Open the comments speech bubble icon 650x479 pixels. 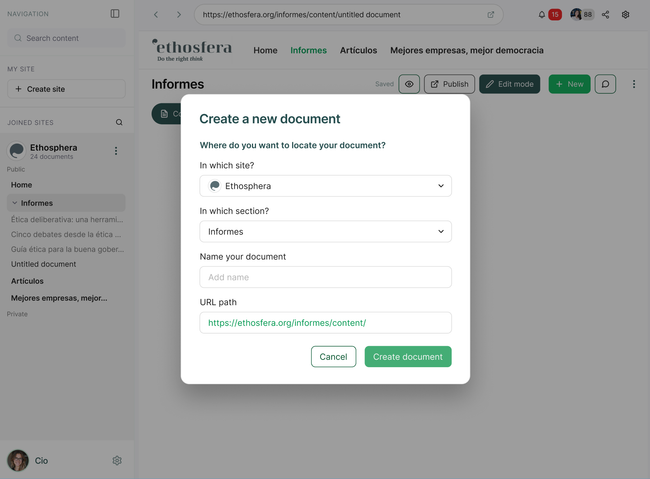[x=605, y=84]
